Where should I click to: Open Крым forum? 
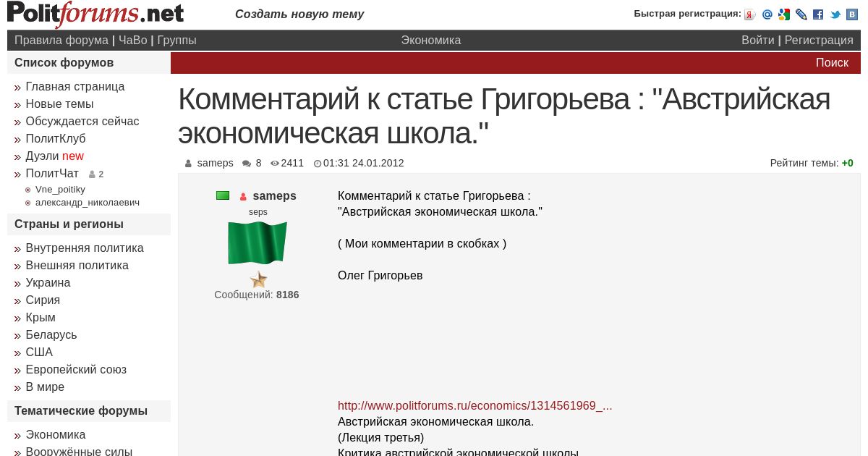click(41, 318)
